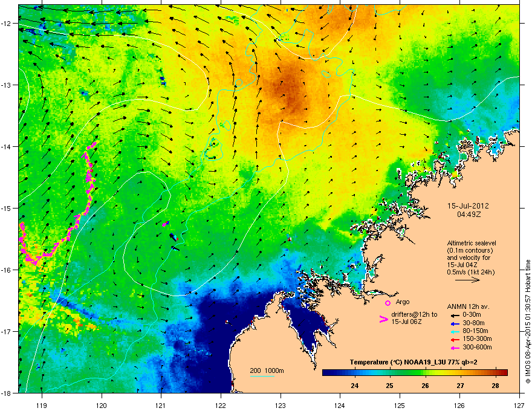Click the colorbar at 24 degrees

coord(355,373)
